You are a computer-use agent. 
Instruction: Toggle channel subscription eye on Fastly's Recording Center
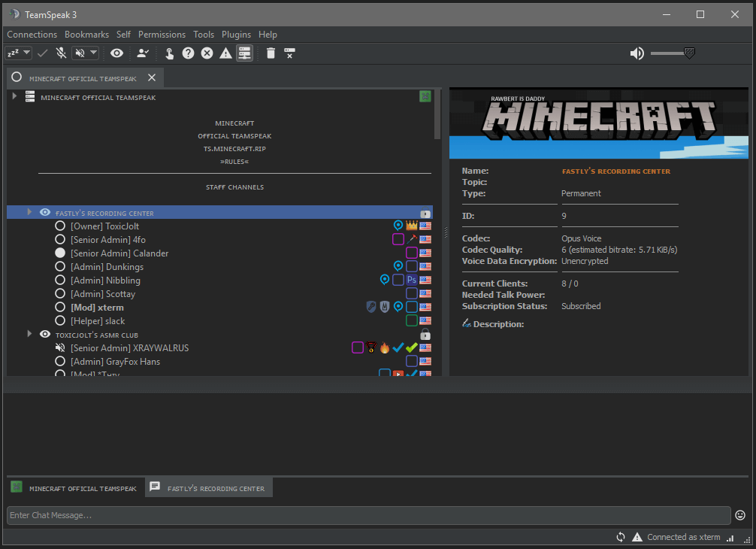[45, 212]
